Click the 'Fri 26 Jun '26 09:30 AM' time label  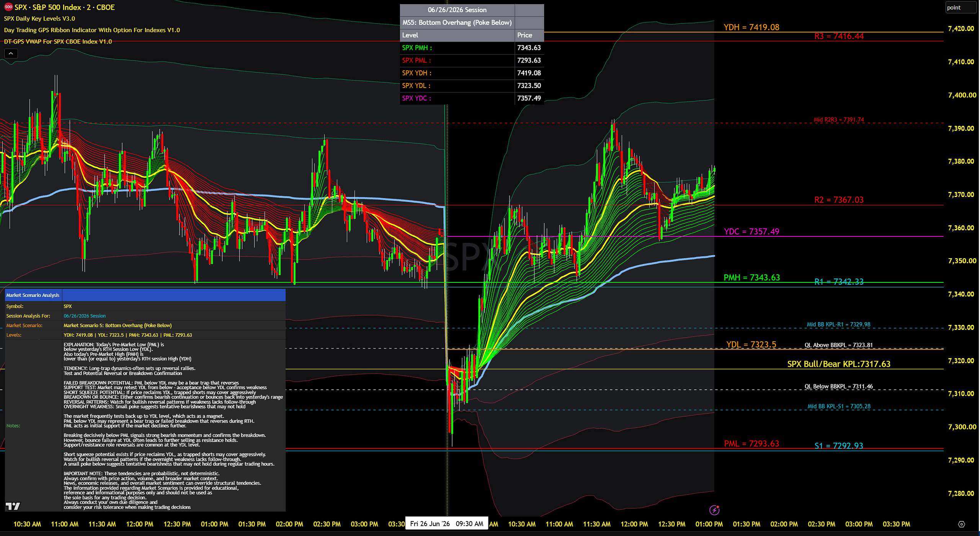pyautogui.click(x=447, y=524)
